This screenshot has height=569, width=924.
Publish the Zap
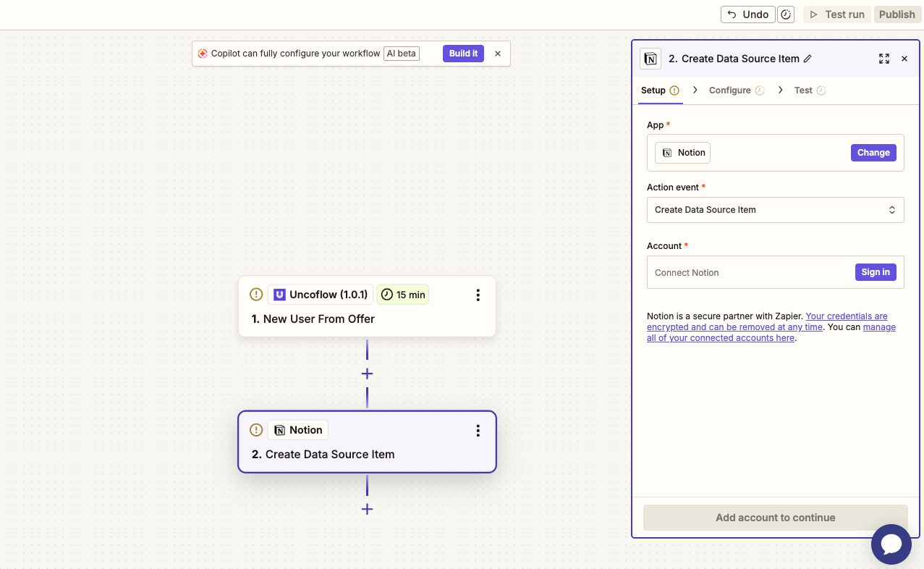[897, 14]
